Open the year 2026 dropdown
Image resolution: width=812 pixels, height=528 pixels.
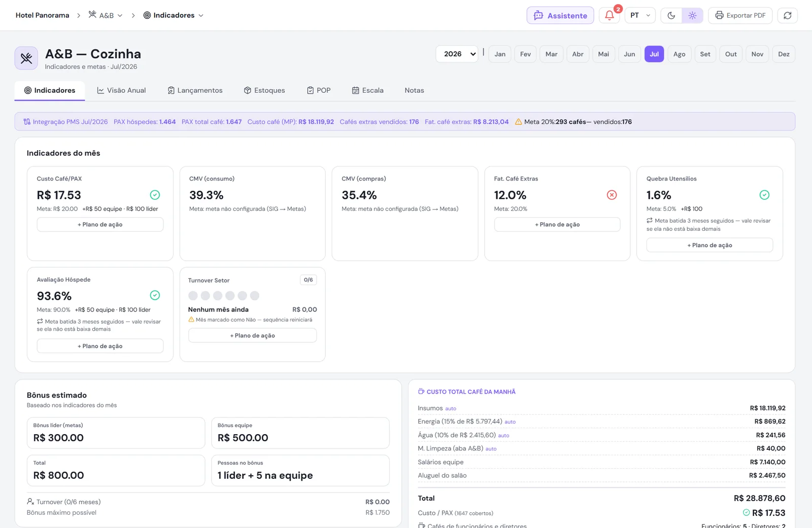click(457, 54)
